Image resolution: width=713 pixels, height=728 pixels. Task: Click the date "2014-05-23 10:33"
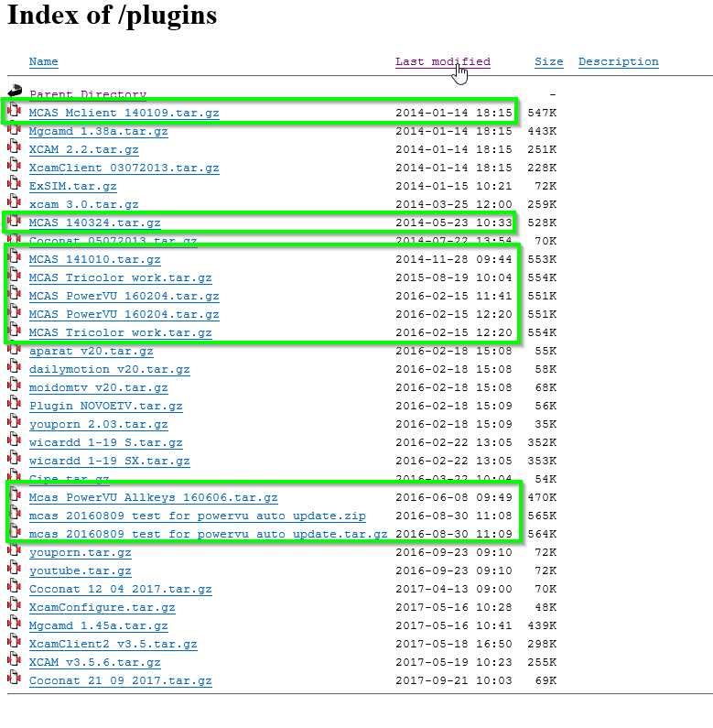tap(453, 223)
